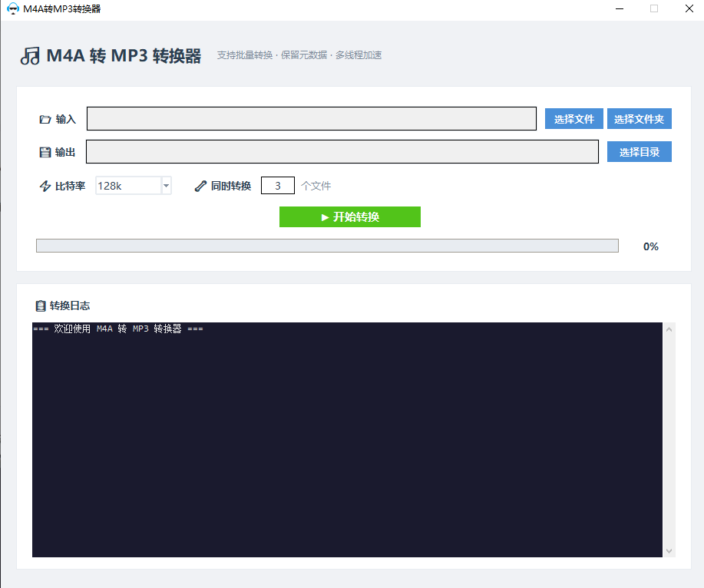This screenshot has height=588, width=704.
Task: Click the save disk icon beside 输出
Action: pyautogui.click(x=45, y=152)
